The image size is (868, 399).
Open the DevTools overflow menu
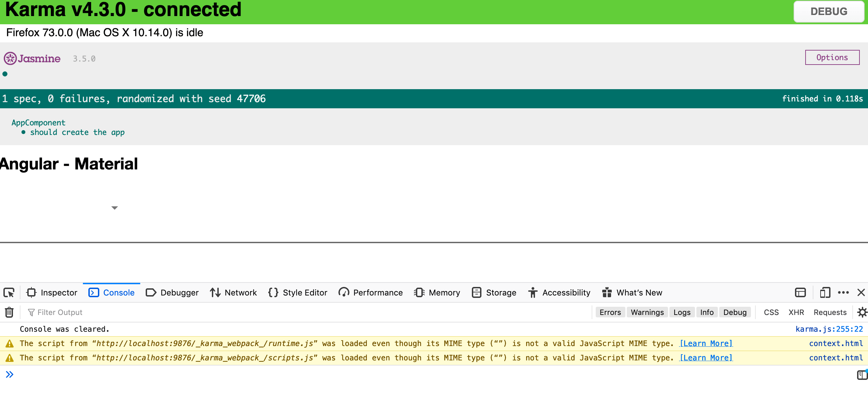tap(844, 293)
